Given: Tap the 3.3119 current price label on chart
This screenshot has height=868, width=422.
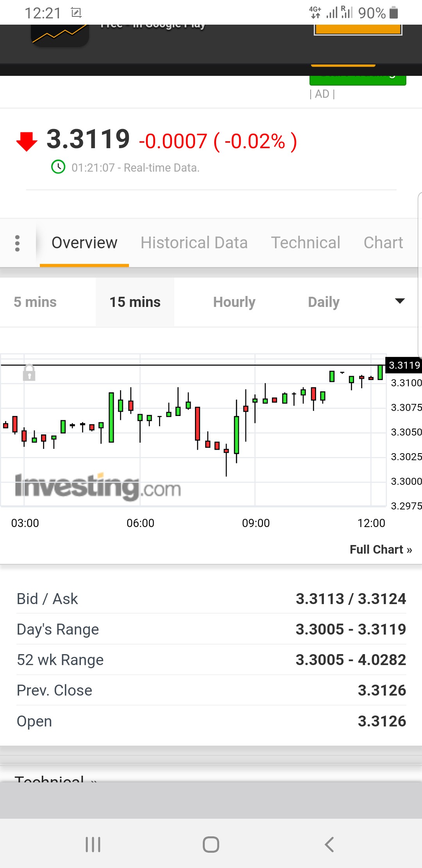Looking at the screenshot, I should [404, 365].
